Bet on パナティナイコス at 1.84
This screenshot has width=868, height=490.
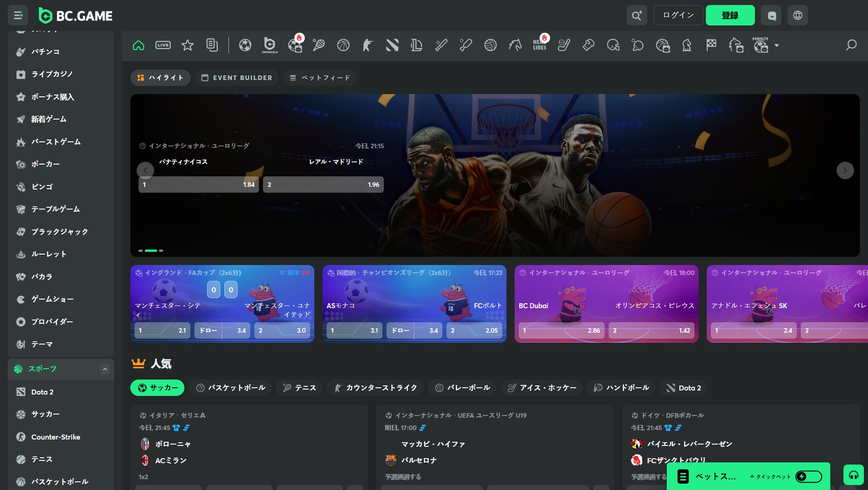pos(198,185)
